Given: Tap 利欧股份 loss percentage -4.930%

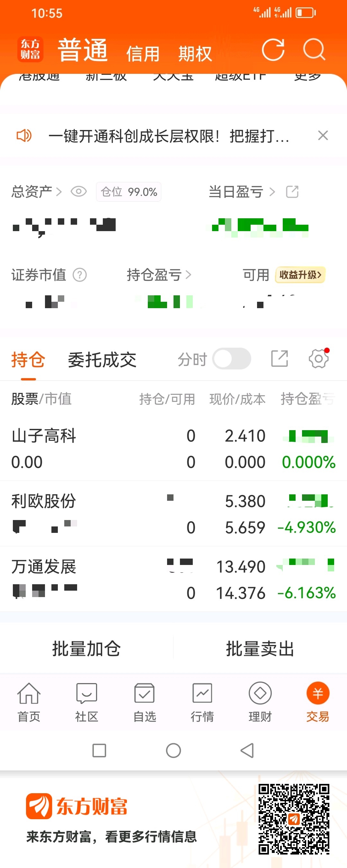Looking at the screenshot, I should (306, 527).
